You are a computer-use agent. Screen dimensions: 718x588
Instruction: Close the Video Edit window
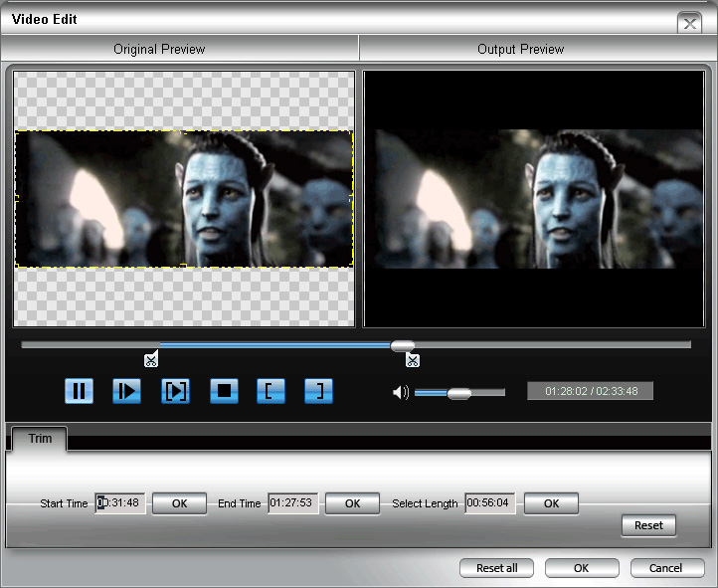tap(689, 23)
